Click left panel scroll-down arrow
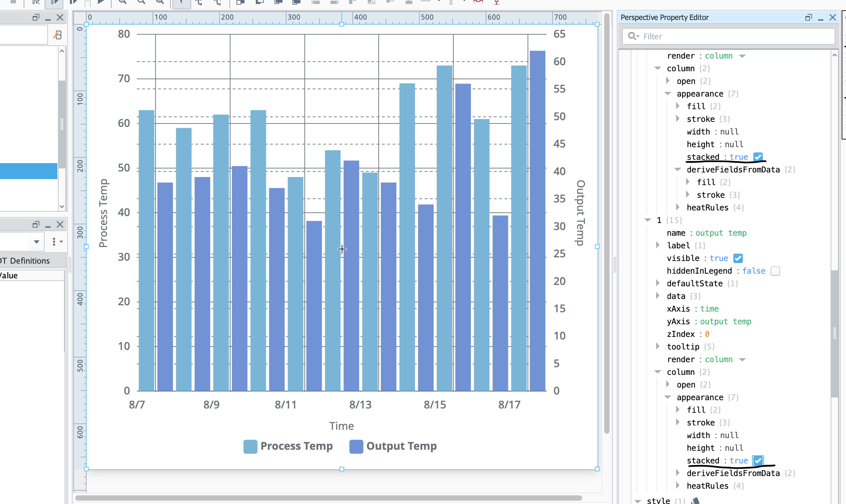Screen dimensions: 846x504 [x=62, y=206]
